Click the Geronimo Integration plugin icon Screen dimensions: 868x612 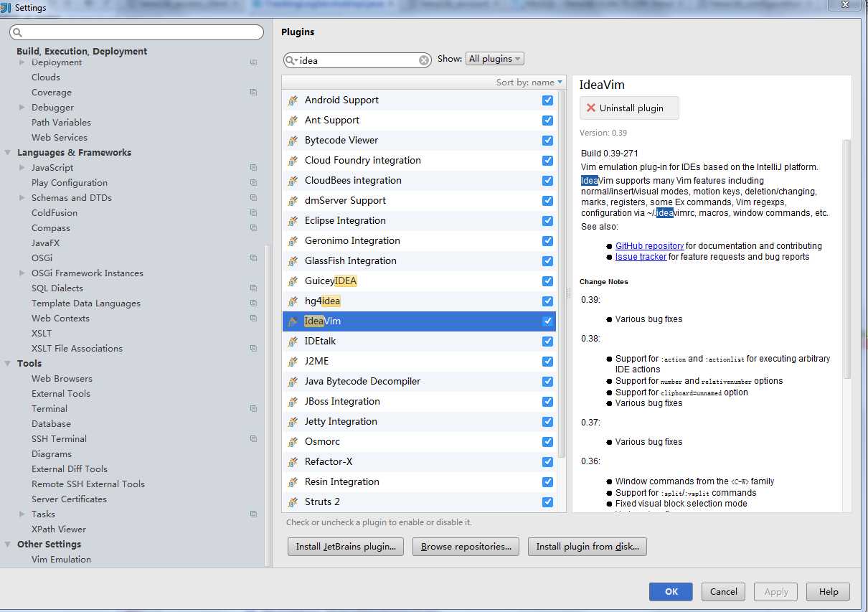[x=293, y=241]
